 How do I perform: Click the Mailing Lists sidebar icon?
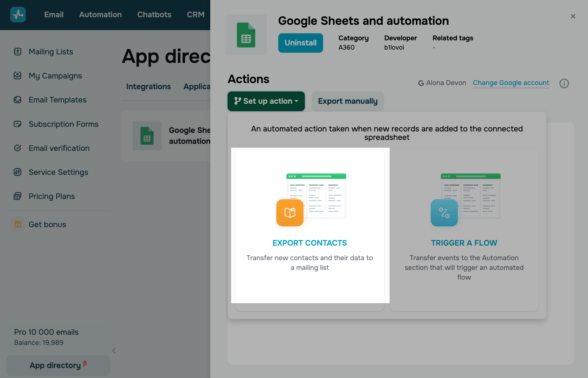17,52
